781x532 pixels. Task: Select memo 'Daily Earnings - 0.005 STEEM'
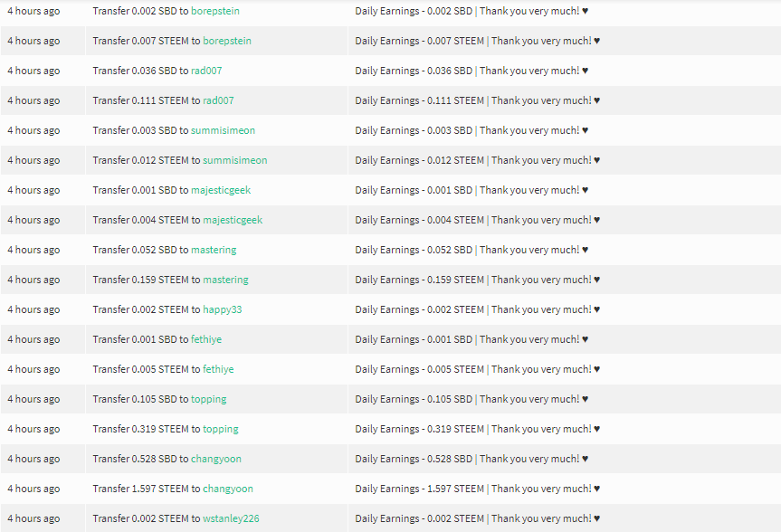click(419, 370)
